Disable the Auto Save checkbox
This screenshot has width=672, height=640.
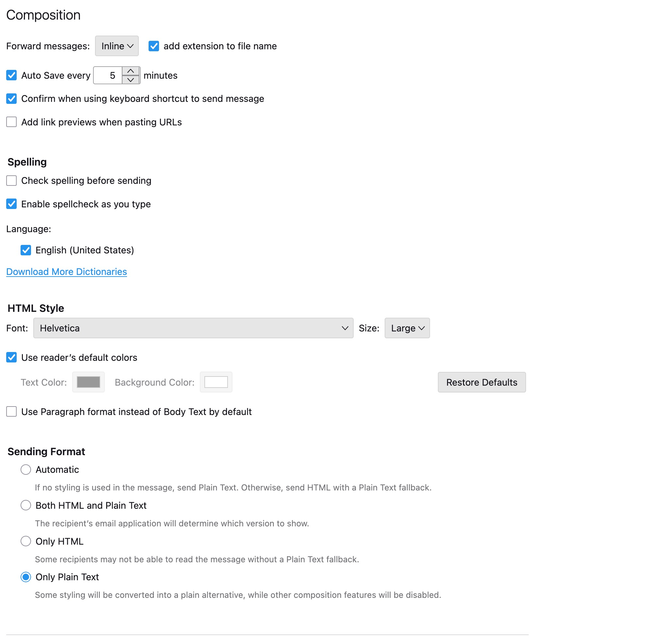coord(12,75)
